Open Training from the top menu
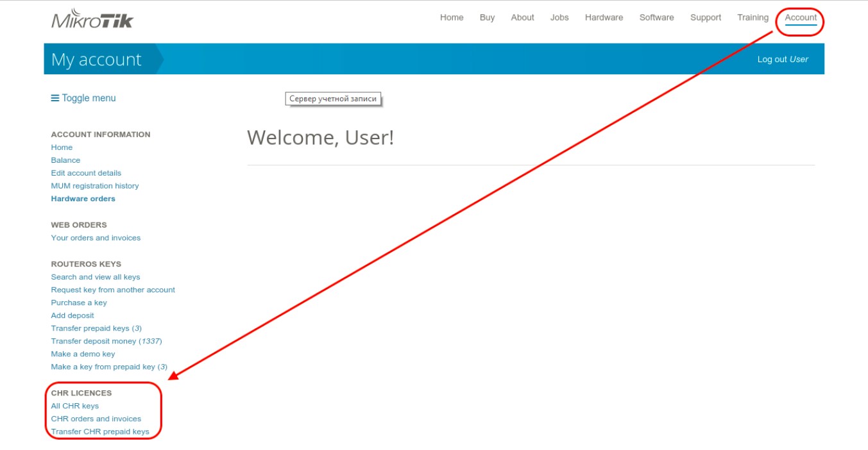This screenshot has width=868, height=450. [x=753, y=18]
